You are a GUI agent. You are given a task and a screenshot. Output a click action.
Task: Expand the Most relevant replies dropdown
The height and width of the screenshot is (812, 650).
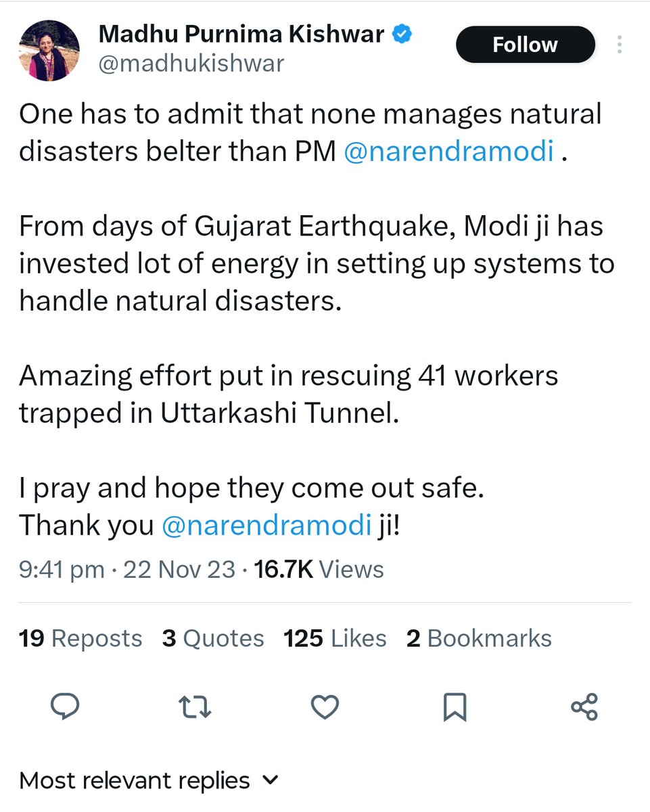tap(149, 780)
